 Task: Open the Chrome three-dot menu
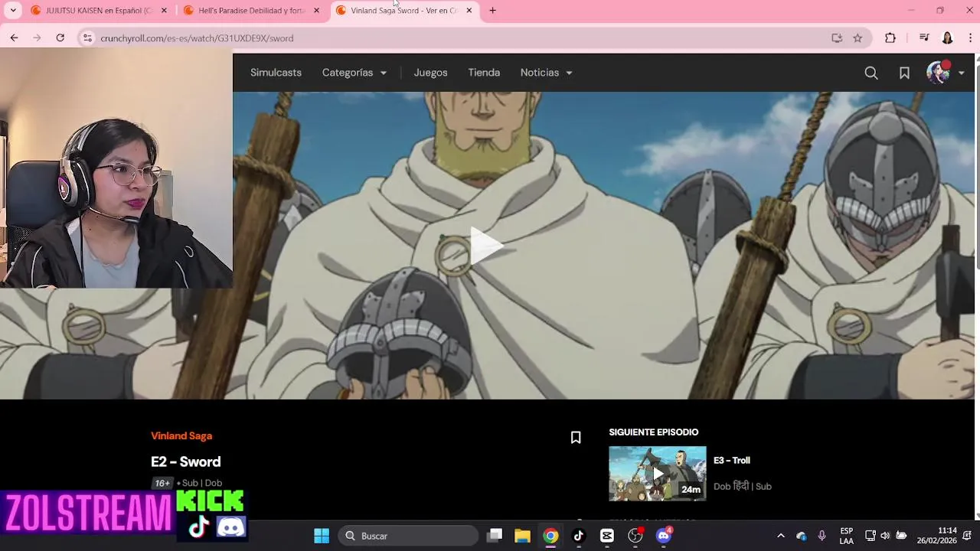pyautogui.click(x=970, y=37)
